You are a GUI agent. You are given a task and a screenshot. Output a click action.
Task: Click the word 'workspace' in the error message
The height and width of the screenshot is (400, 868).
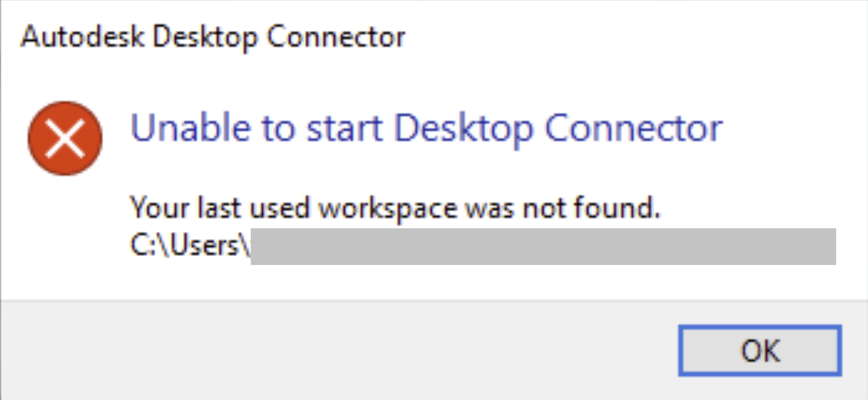pos(388,207)
